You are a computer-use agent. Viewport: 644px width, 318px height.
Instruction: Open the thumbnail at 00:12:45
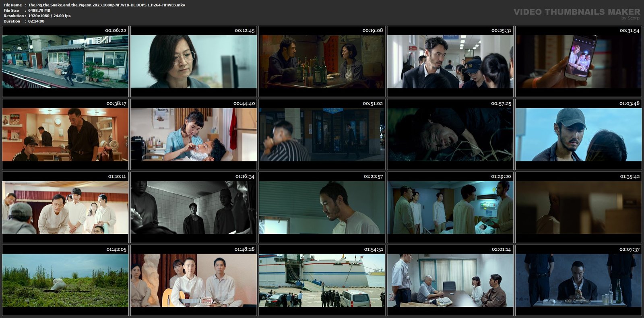pos(194,61)
